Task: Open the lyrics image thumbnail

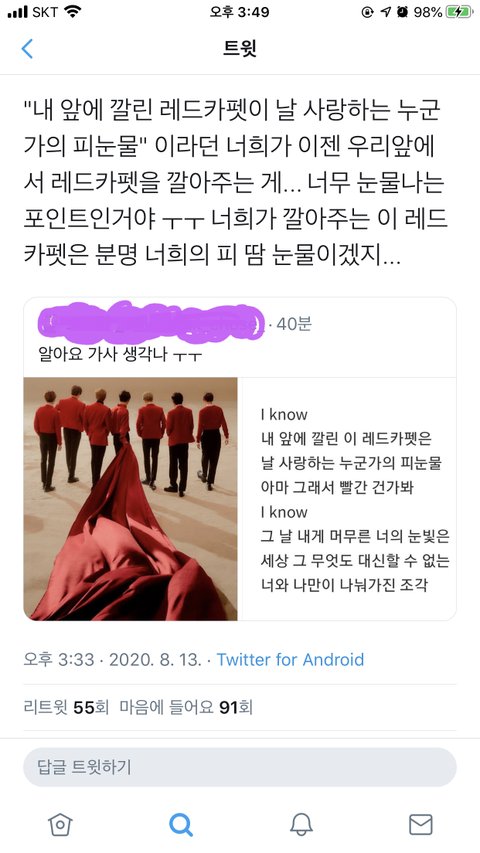Action: (x=347, y=499)
